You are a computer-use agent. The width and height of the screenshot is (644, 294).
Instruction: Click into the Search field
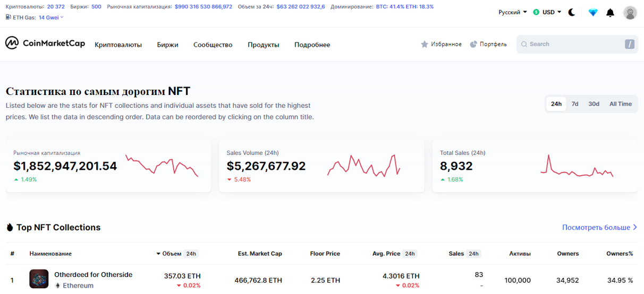pos(577,44)
